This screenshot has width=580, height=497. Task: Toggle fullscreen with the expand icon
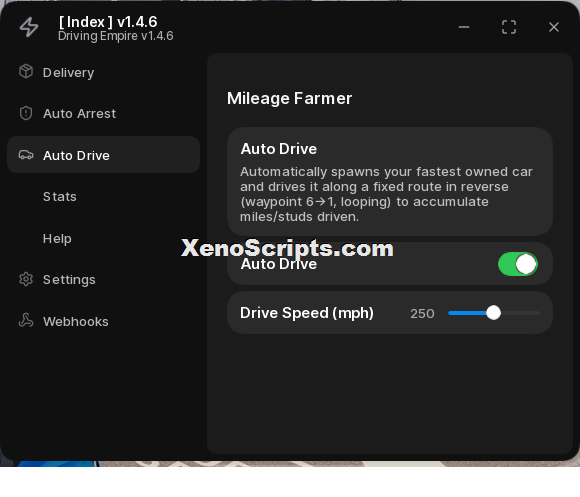click(x=509, y=27)
